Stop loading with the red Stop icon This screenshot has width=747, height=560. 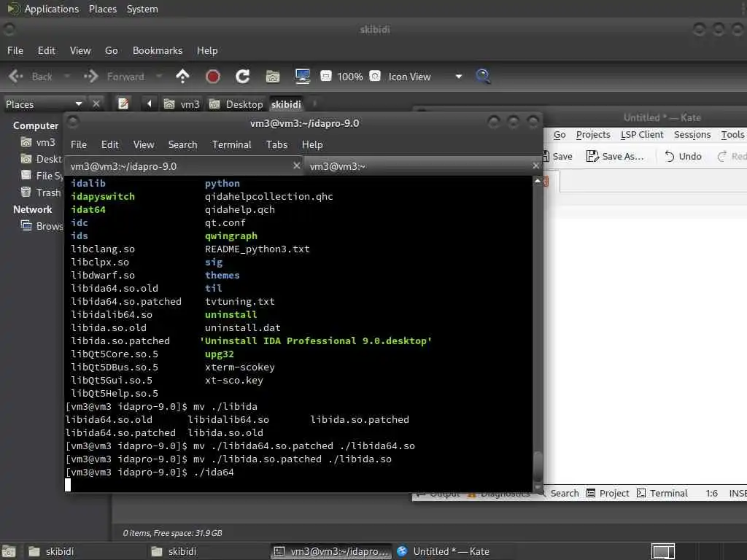[x=212, y=76]
